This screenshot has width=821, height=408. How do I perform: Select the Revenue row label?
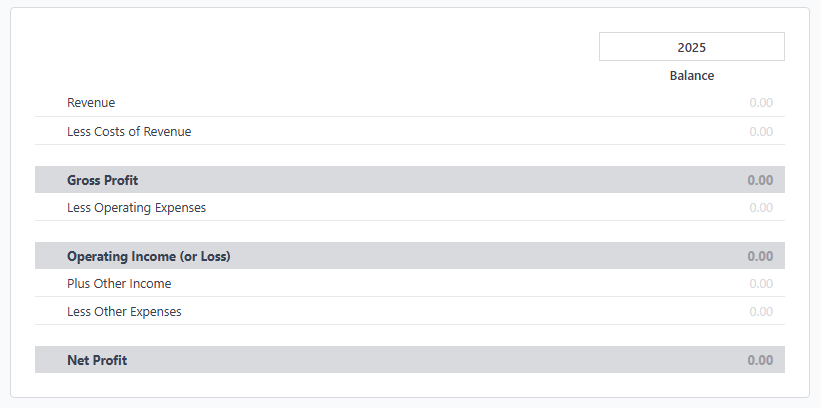coord(91,103)
